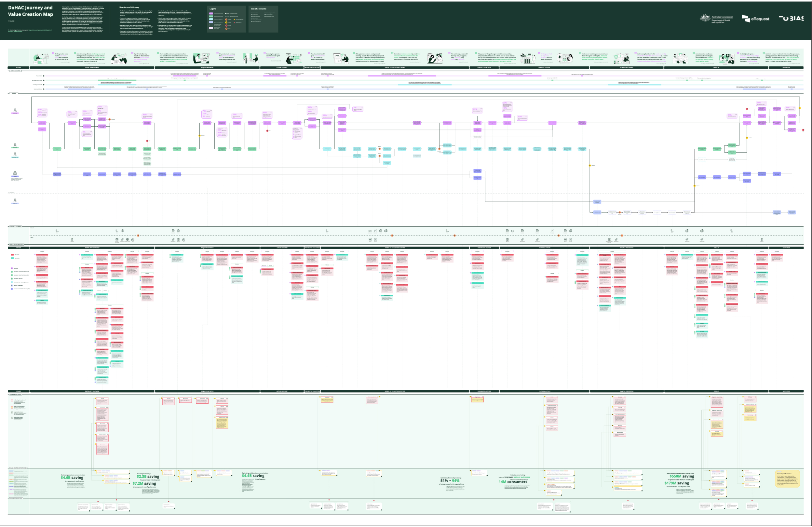Click the "Actions" section label
Image resolution: width=812 pixels, height=527 pixels.
[x=14, y=93]
